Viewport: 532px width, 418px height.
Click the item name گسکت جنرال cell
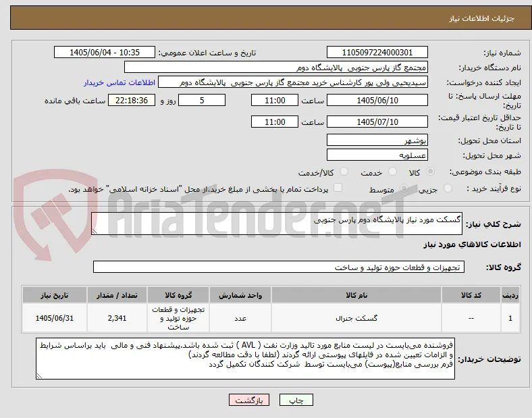pyautogui.click(x=356, y=318)
